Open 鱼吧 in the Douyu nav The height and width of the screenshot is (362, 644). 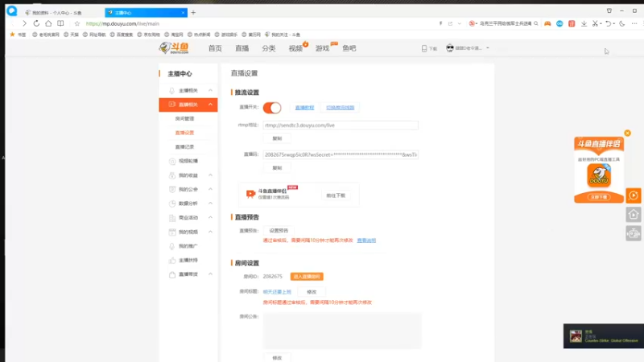pos(349,48)
